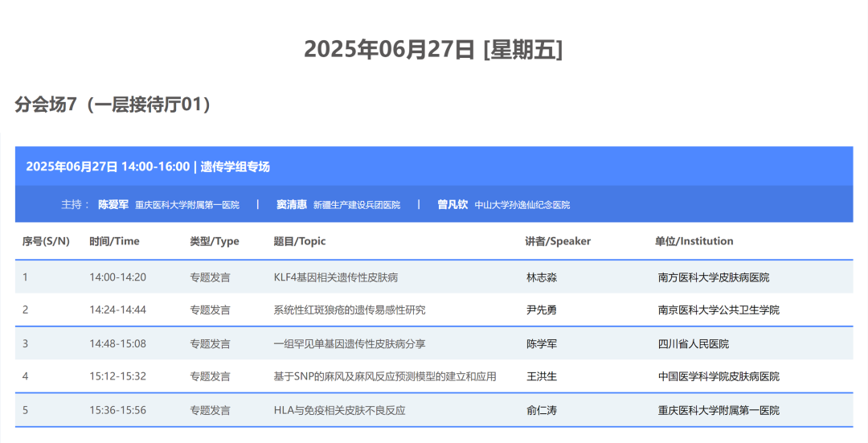Click topic 基于SNP的麻风及麻风反应预测模型的建立和应用
Screen dimensions: 868x443
tap(385, 376)
